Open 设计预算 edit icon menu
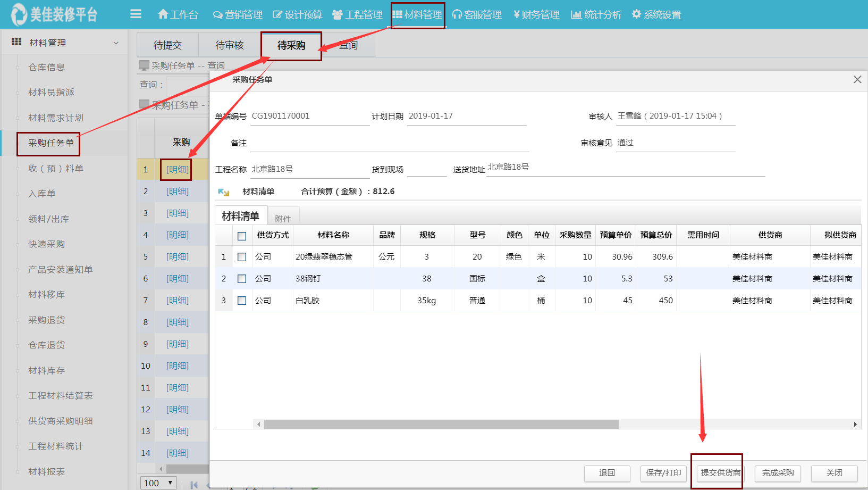The image size is (868, 490). coord(277,15)
